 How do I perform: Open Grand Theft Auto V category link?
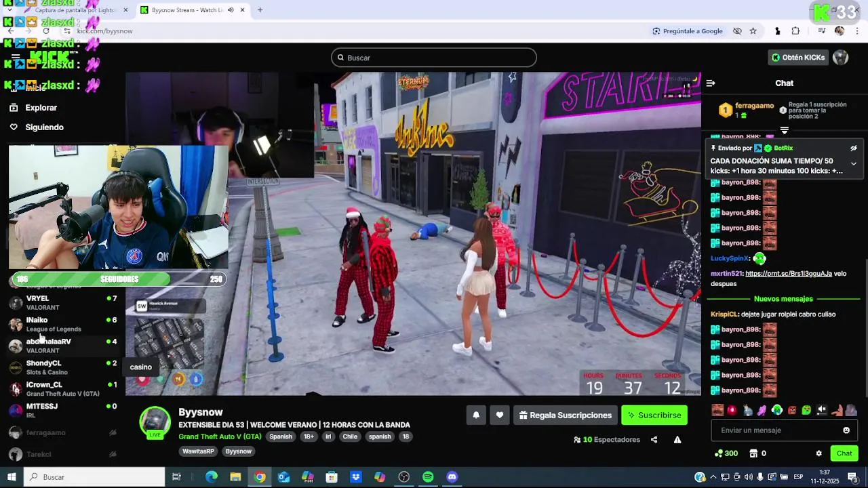(x=220, y=436)
